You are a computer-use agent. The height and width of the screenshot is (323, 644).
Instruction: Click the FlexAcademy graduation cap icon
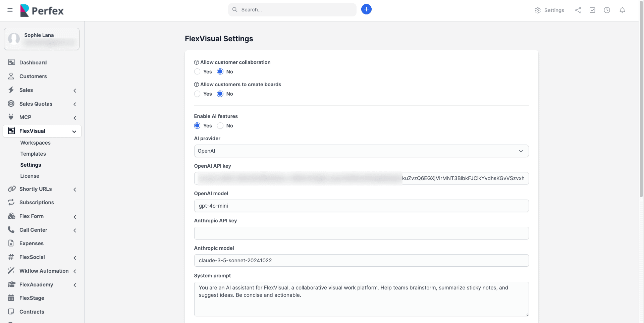click(x=11, y=284)
